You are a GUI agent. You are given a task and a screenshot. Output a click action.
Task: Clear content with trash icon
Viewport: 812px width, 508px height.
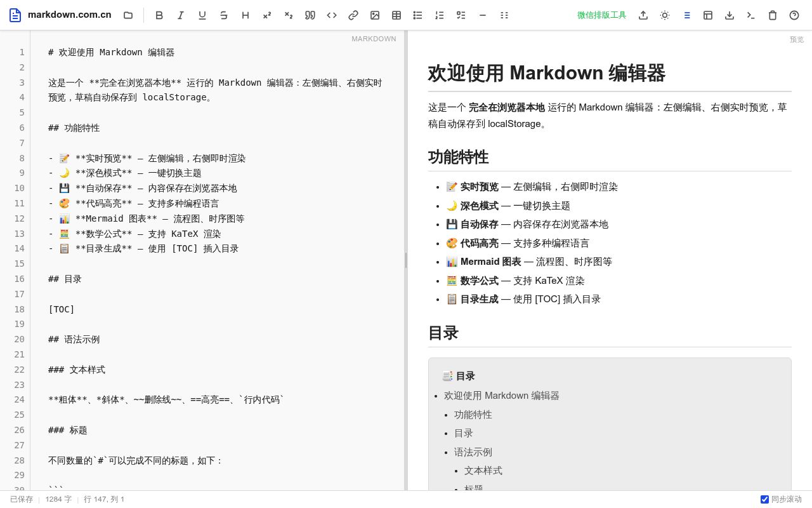pos(773,15)
